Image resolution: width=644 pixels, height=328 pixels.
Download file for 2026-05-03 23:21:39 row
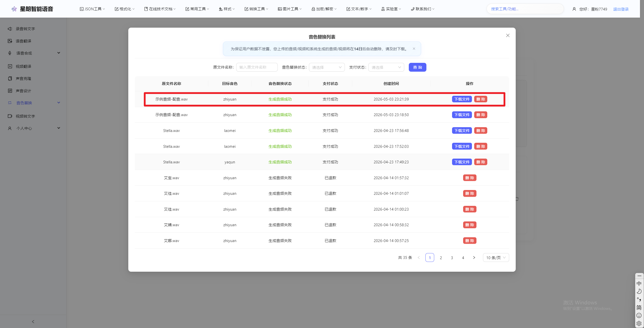tap(462, 99)
